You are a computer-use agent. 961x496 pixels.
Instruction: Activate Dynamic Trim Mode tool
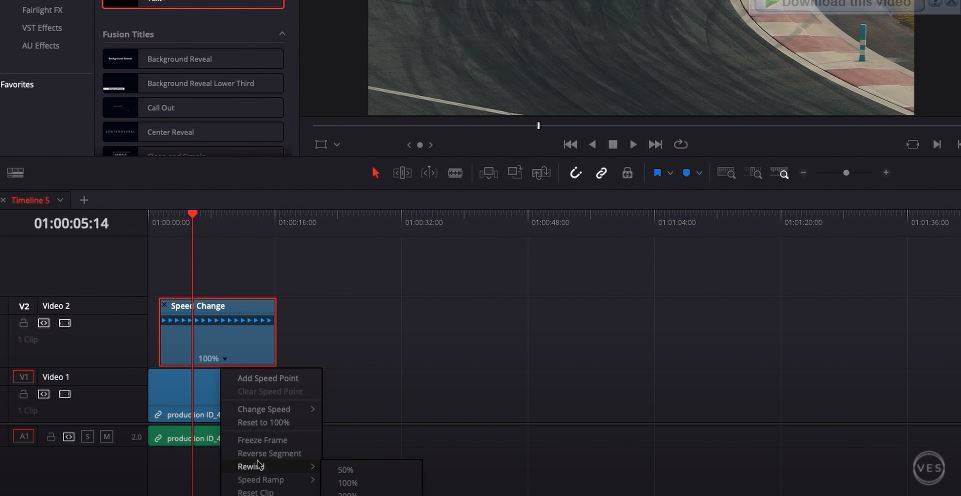tap(429, 173)
